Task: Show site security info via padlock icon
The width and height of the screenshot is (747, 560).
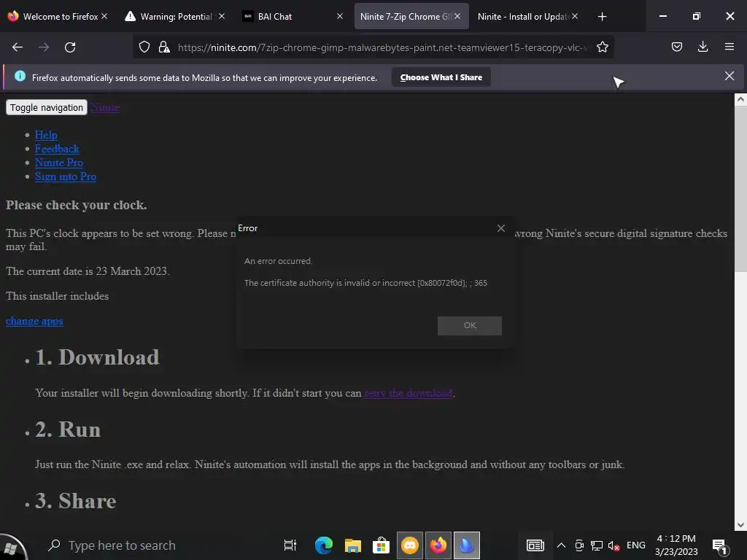Action: (x=164, y=47)
